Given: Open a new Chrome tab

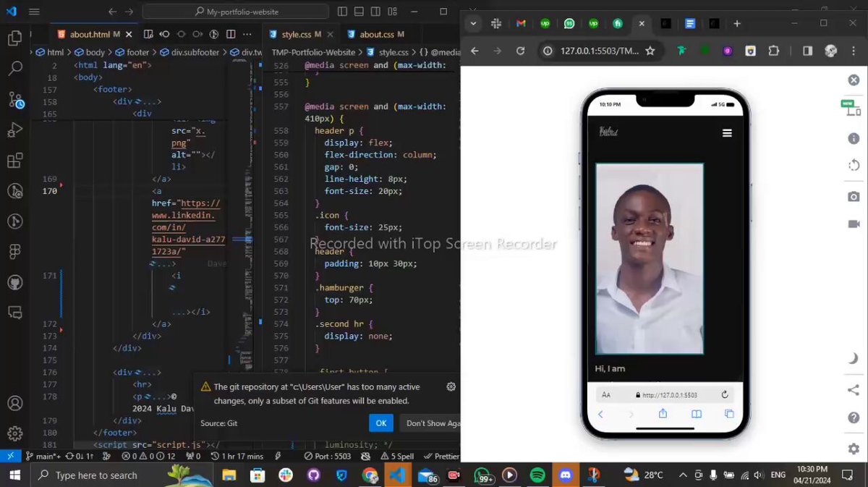Looking at the screenshot, I should tap(737, 23).
